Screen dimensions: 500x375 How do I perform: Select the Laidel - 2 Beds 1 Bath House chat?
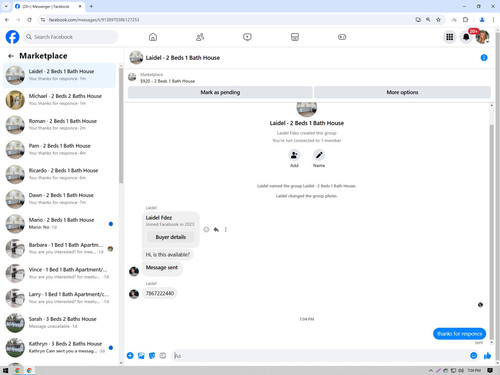tap(59, 75)
